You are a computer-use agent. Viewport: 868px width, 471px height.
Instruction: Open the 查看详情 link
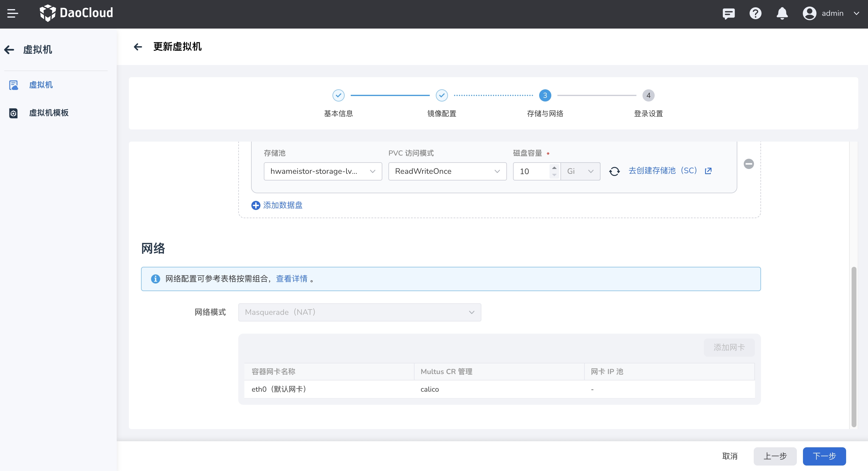(x=291, y=279)
